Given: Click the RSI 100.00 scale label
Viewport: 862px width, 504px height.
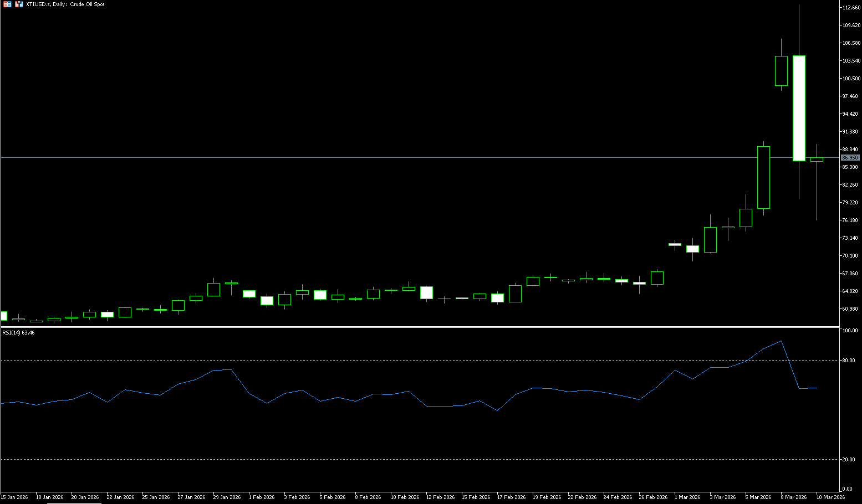Looking at the screenshot, I should [850, 331].
